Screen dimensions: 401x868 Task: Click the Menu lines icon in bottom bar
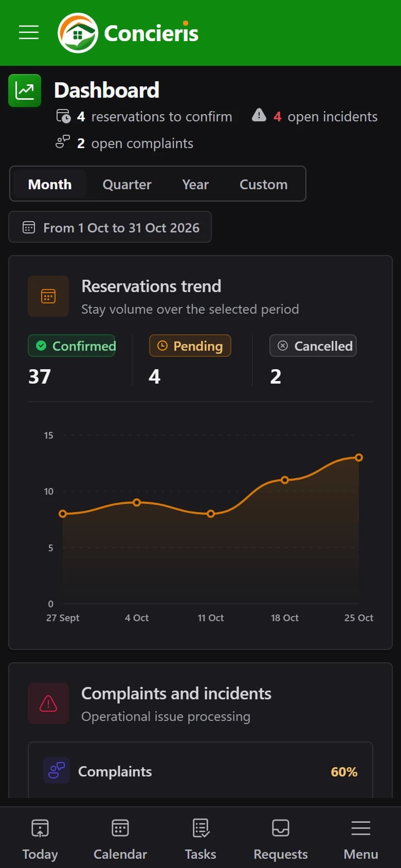[361, 828]
